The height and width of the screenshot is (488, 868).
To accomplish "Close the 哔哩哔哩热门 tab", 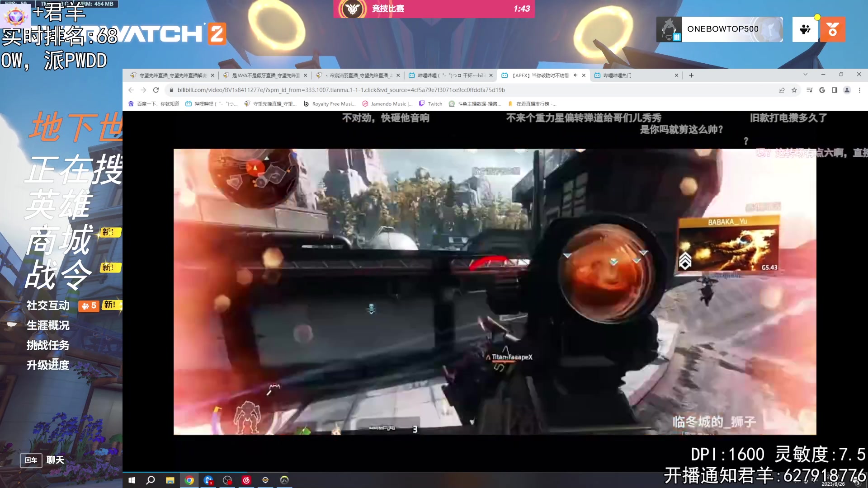I will point(676,75).
